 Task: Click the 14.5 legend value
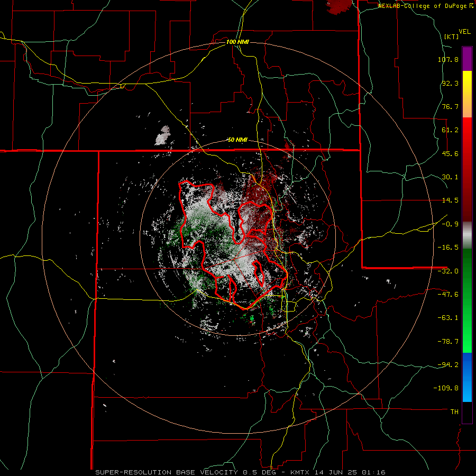(x=450, y=200)
